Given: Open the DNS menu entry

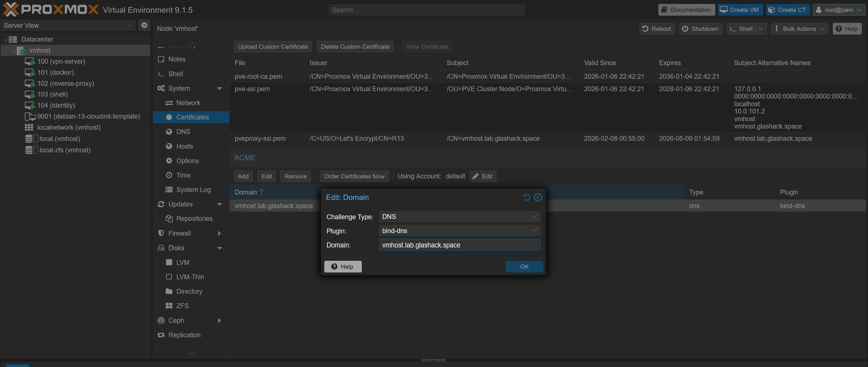Looking at the screenshot, I should pos(183,132).
